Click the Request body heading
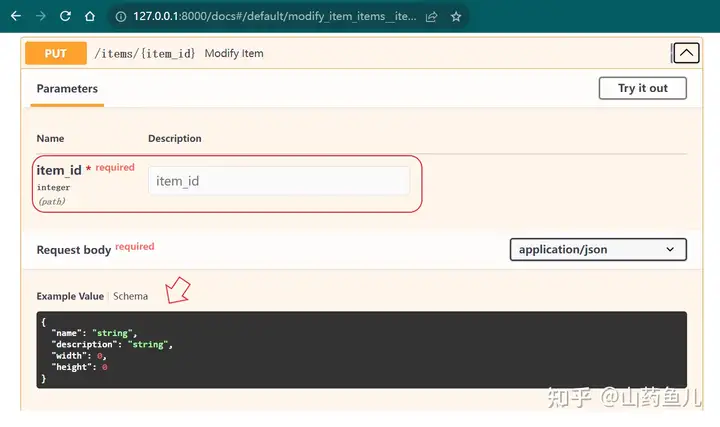This screenshot has width=720, height=427. [74, 250]
